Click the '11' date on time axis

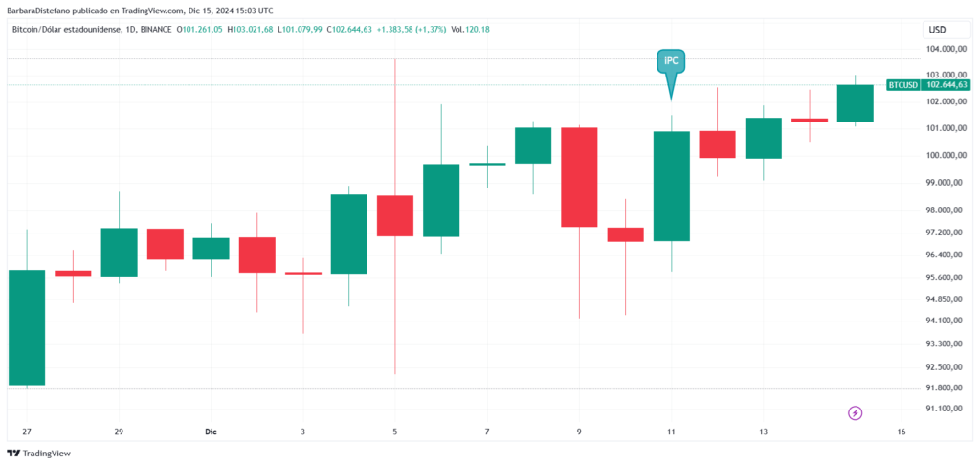click(x=671, y=432)
